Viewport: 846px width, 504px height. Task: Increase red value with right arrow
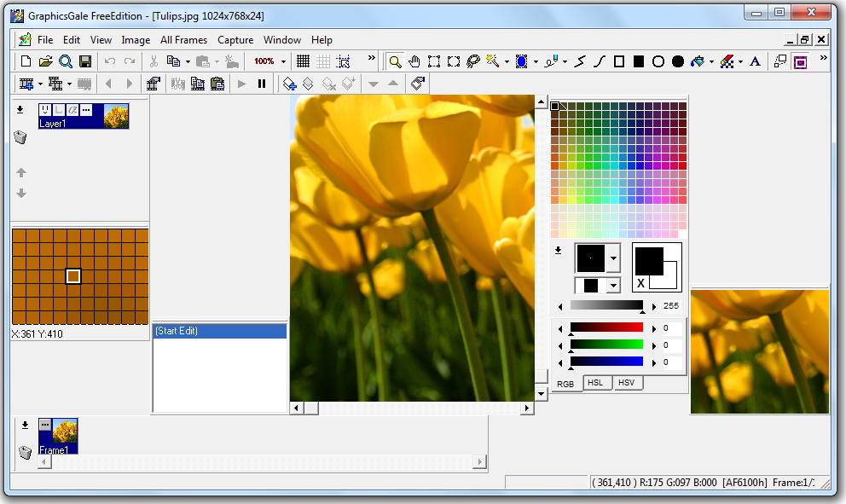coord(654,328)
